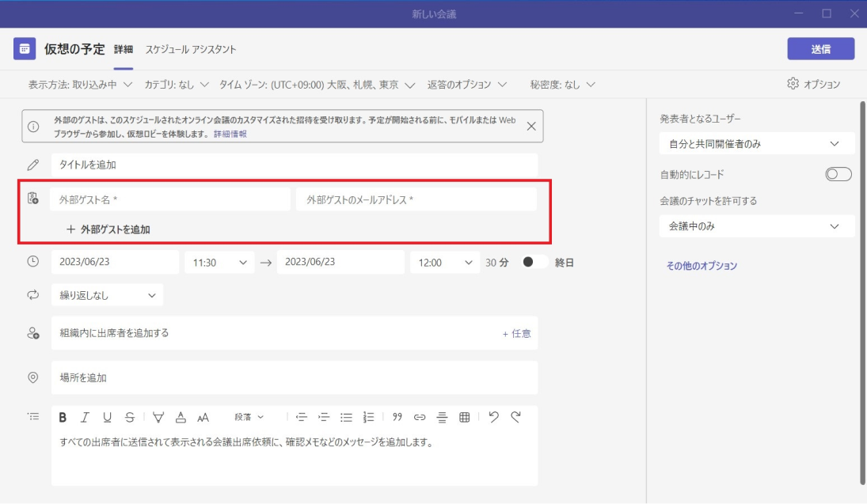The width and height of the screenshot is (867, 504).
Task: Open the font color tool
Action: point(181,417)
